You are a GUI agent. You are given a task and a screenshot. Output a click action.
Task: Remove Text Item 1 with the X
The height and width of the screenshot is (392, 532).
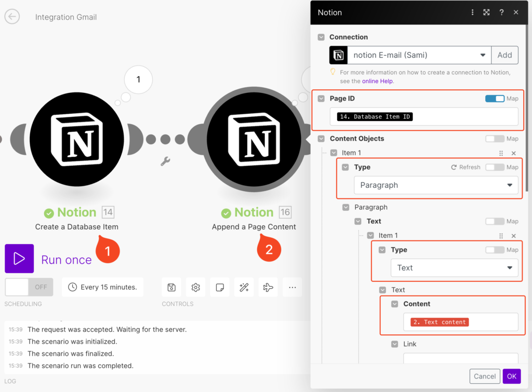(x=514, y=236)
